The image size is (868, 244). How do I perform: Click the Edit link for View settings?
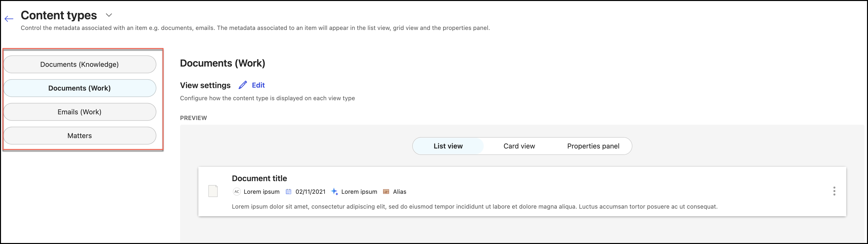pos(258,85)
